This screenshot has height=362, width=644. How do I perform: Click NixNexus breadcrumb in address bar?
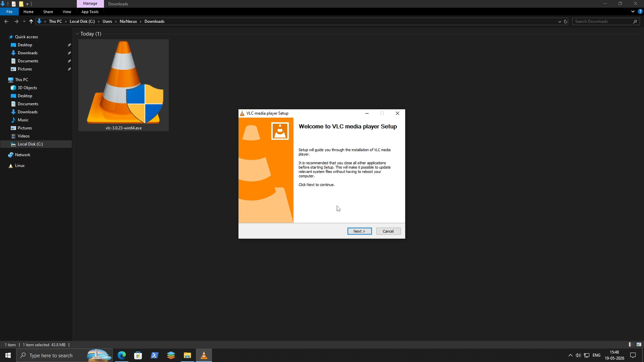128,21
